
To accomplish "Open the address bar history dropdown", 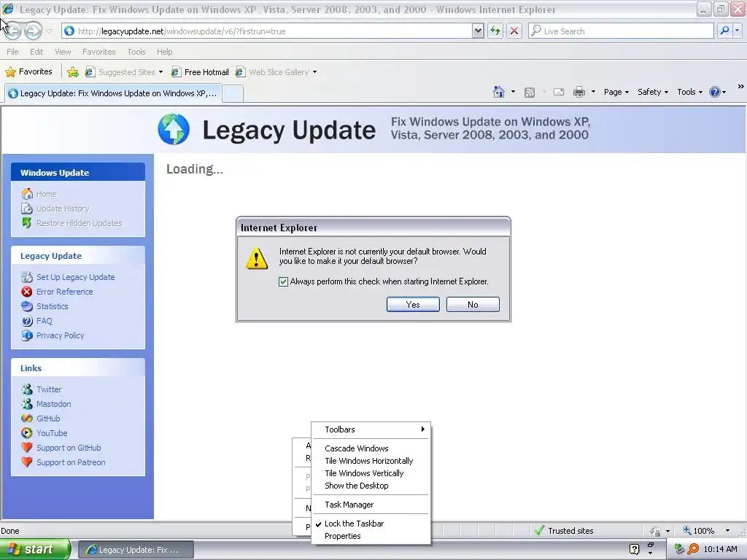I will tap(478, 31).
